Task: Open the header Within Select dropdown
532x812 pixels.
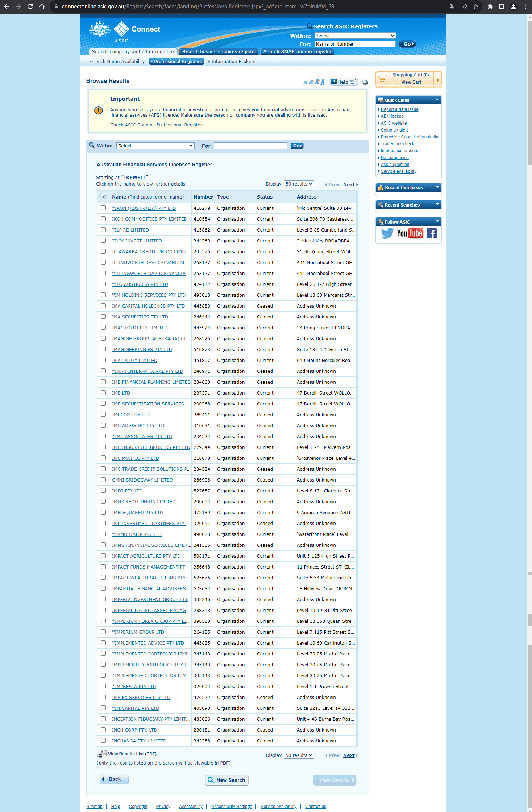Action: tap(355, 36)
